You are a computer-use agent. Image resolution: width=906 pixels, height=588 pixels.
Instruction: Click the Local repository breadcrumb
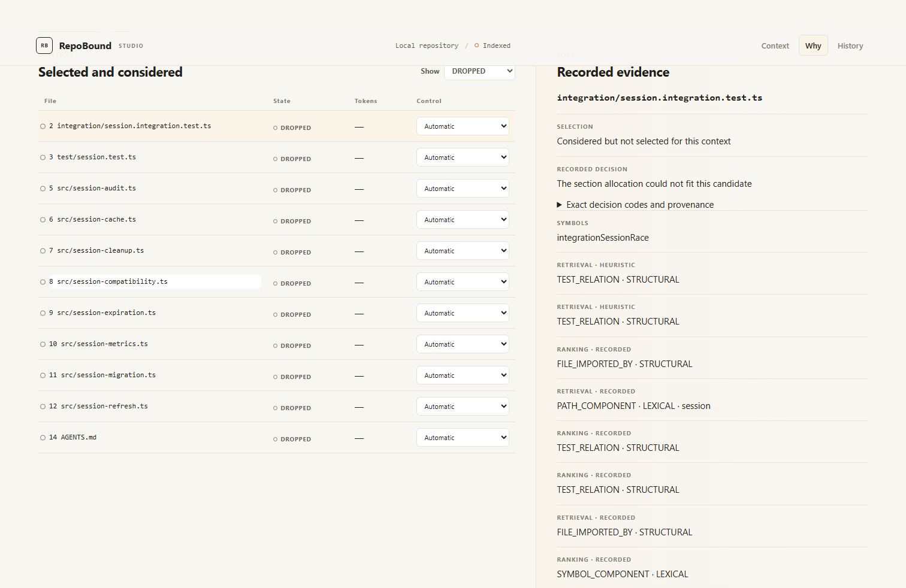(x=427, y=46)
